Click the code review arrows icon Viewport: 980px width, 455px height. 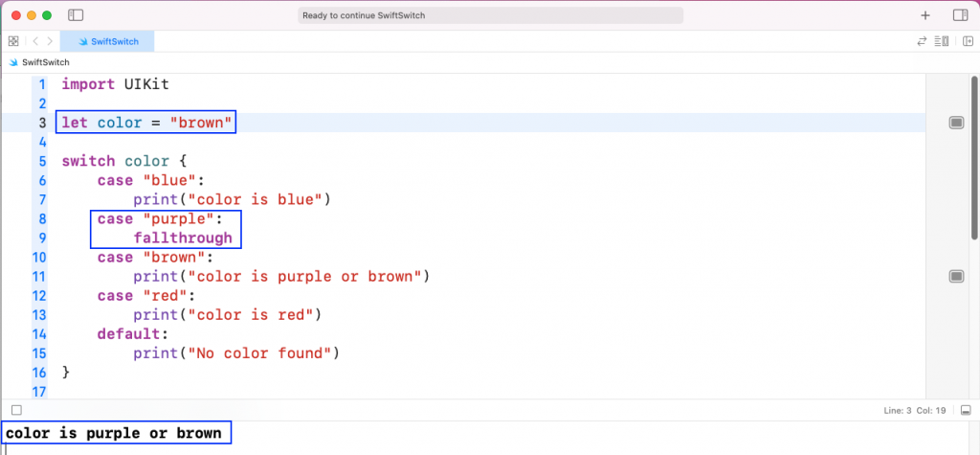pos(922,41)
